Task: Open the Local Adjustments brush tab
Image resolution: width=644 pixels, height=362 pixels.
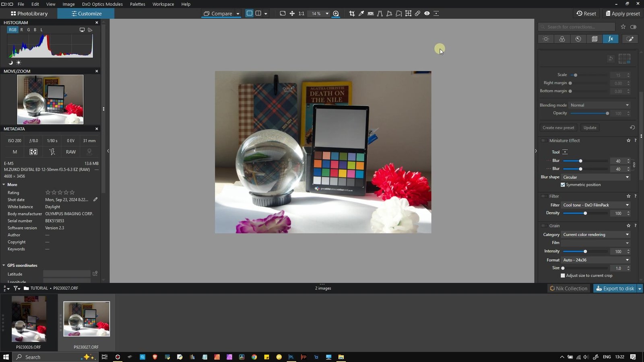Action: point(630,39)
